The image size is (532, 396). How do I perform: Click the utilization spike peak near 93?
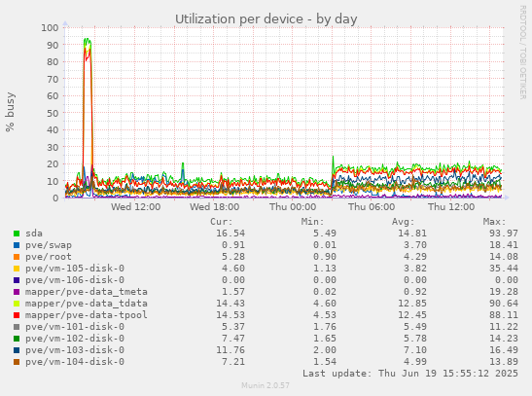click(88, 40)
